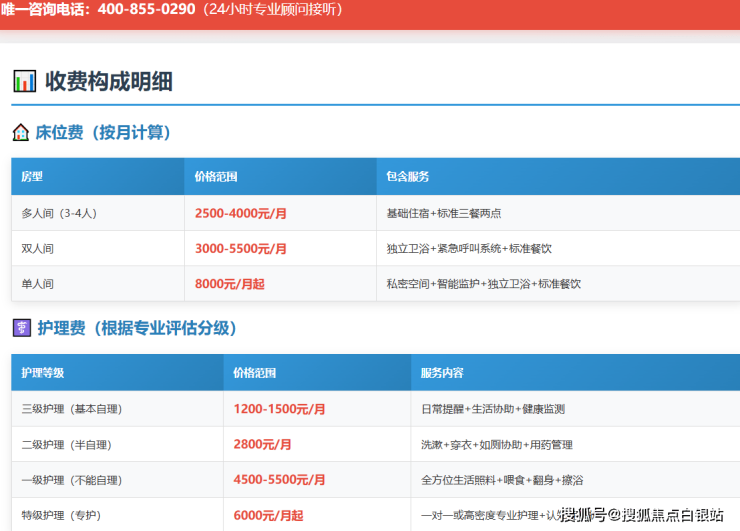
Task: Click the 房型 column header
Action: (32, 177)
